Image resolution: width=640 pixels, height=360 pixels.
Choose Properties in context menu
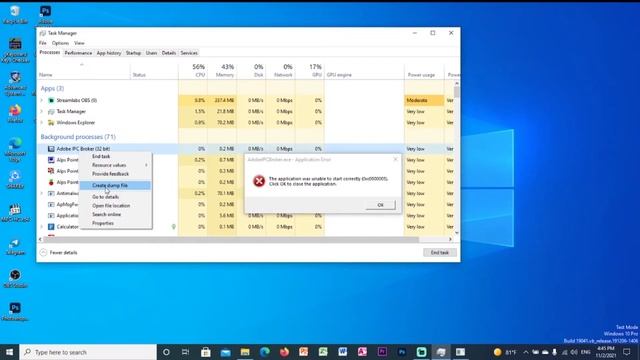click(116, 223)
